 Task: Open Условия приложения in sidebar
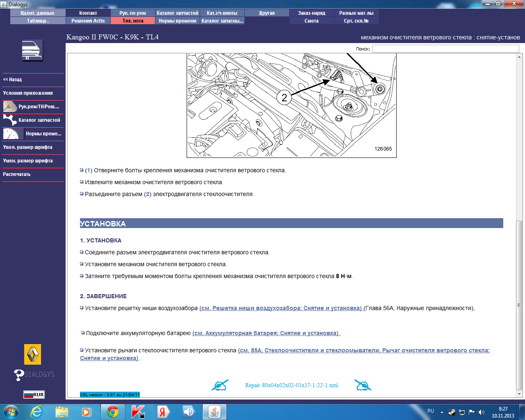coord(33,93)
